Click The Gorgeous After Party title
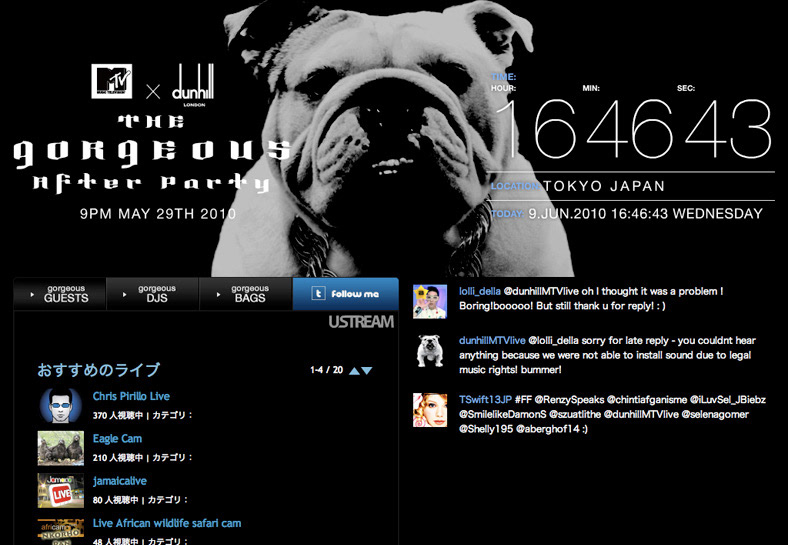 tap(152, 154)
